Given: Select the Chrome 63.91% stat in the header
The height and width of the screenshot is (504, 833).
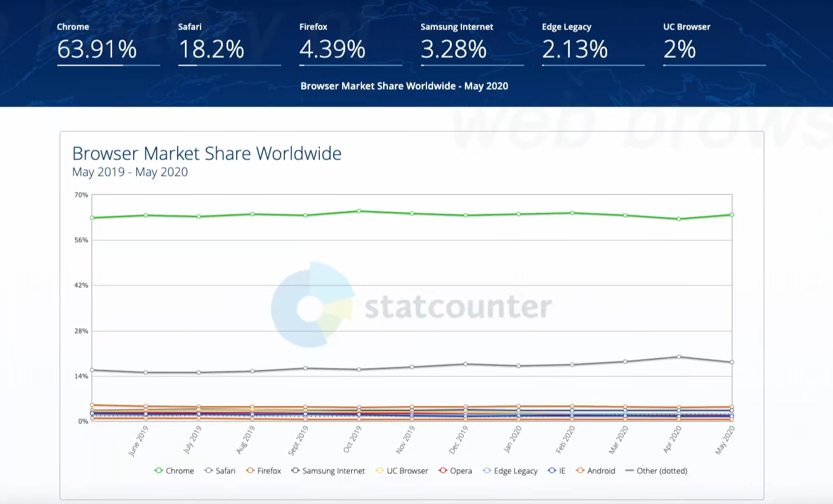Looking at the screenshot, I should (108, 44).
